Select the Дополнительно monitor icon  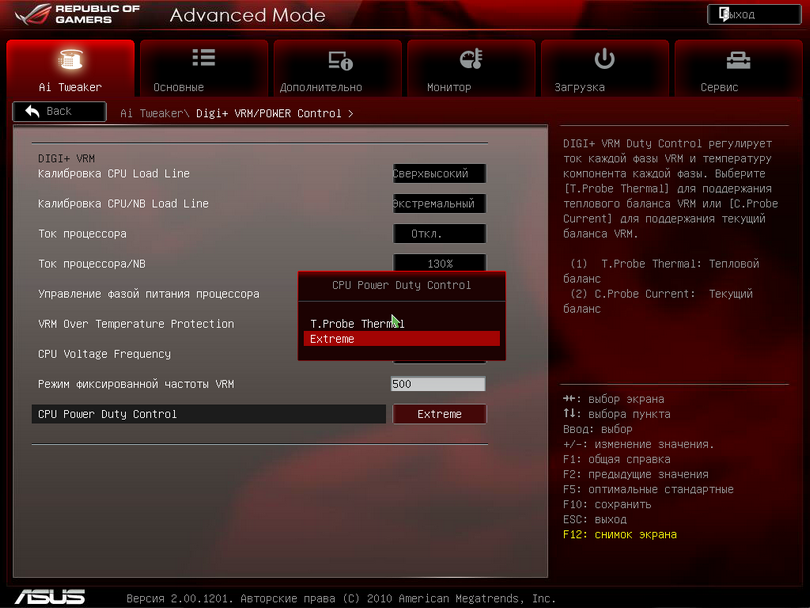tap(338, 60)
